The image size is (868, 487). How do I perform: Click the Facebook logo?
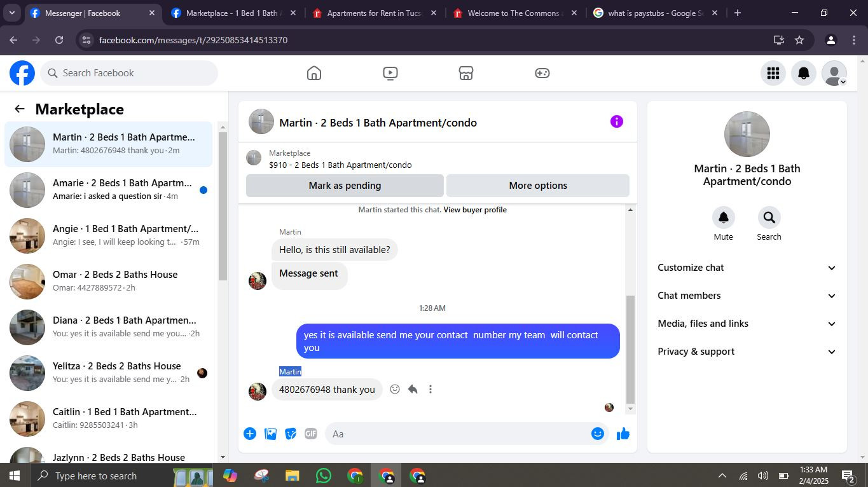[22, 73]
